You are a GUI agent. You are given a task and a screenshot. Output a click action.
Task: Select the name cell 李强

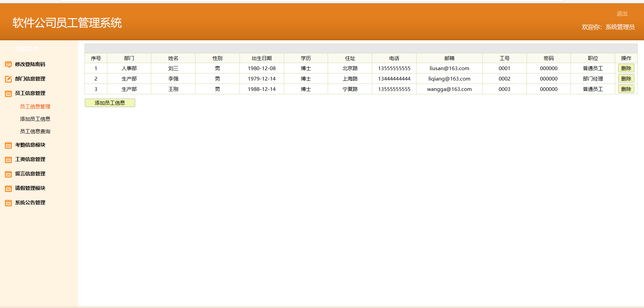point(173,79)
